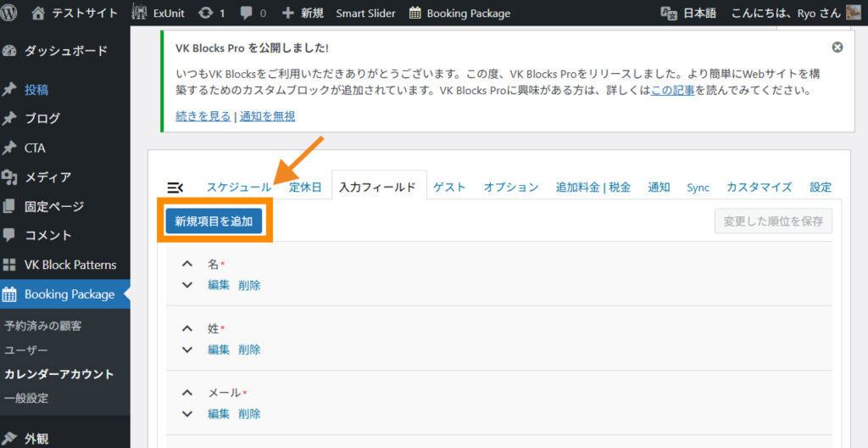868x448 pixels.
Task: Click 削除 link for the メール field
Action: coord(249,414)
